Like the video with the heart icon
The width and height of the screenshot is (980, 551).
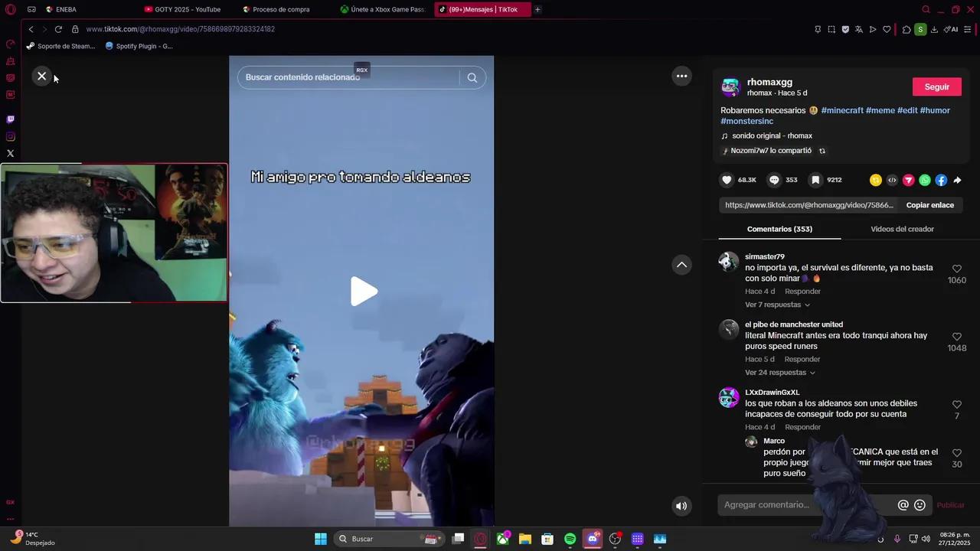click(727, 180)
